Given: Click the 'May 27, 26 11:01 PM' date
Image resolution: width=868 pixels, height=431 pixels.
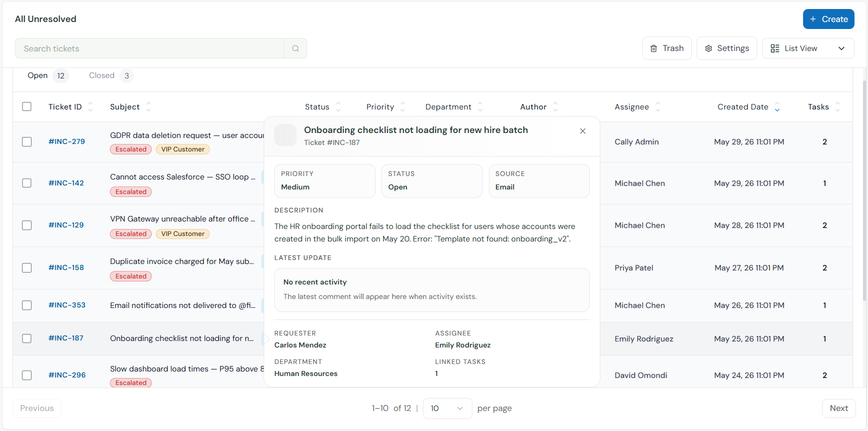Looking at the screenshot, I should point(749,268).
